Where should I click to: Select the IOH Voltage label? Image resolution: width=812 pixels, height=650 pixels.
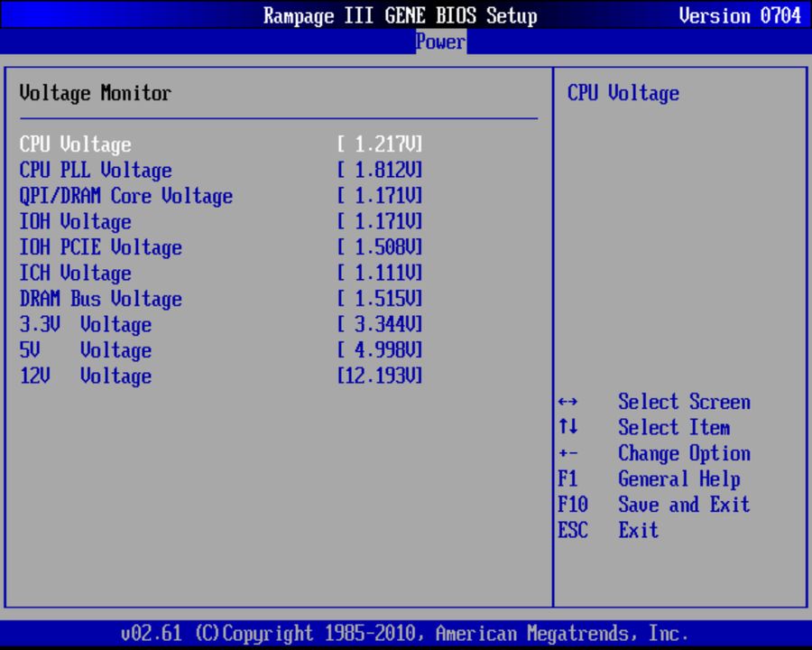(x=75, y=222)
